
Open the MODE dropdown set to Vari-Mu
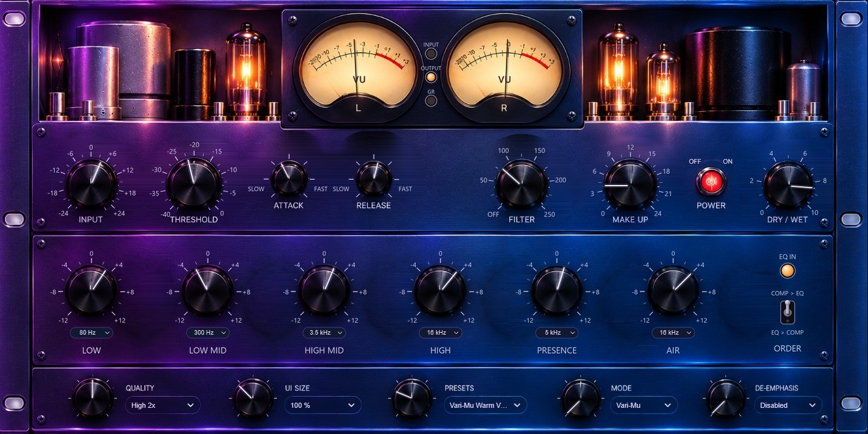[644, 405]
